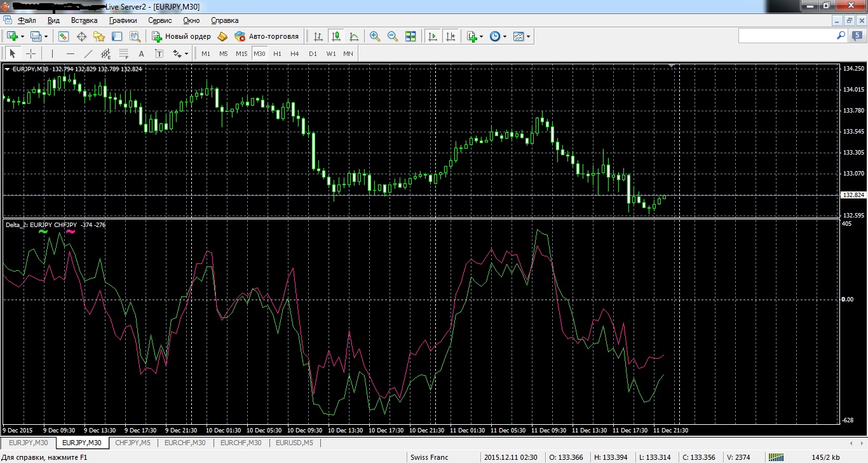Select the crosshair tool
The width and height of the screenshot is (868, 463).
[x=31, y=53]
